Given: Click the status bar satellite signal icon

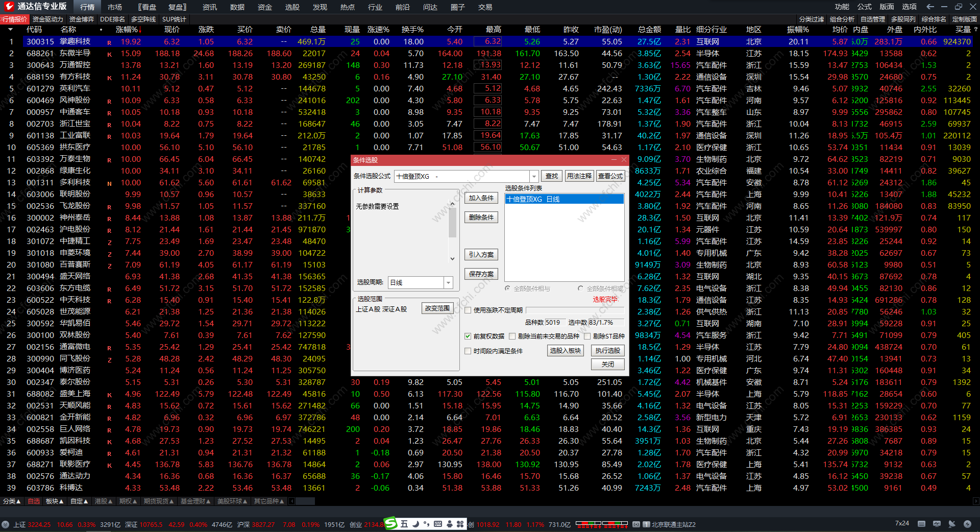Looking at the screenshot, I should [x=952, y=524].
